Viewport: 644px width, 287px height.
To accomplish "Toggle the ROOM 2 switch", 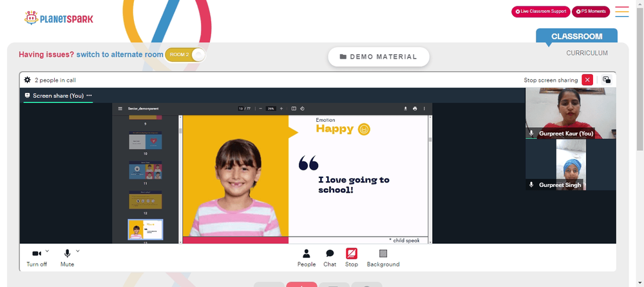I will coord(185,55).
